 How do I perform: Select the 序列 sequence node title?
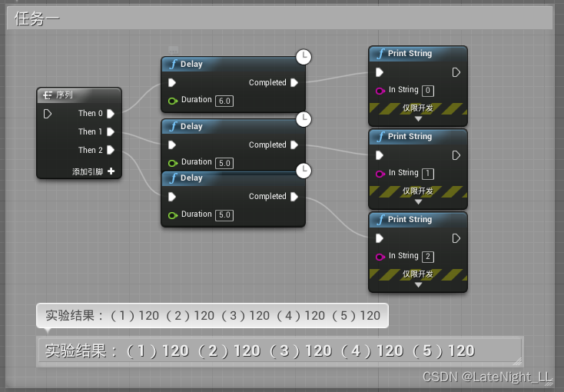pyautogui.click(x=65, y=95)
